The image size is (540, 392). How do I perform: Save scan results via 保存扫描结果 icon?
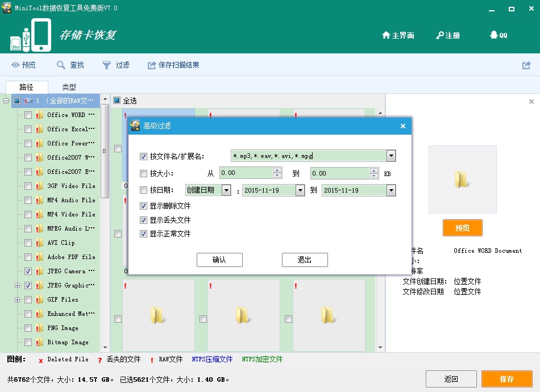click(x=152, y=65)
